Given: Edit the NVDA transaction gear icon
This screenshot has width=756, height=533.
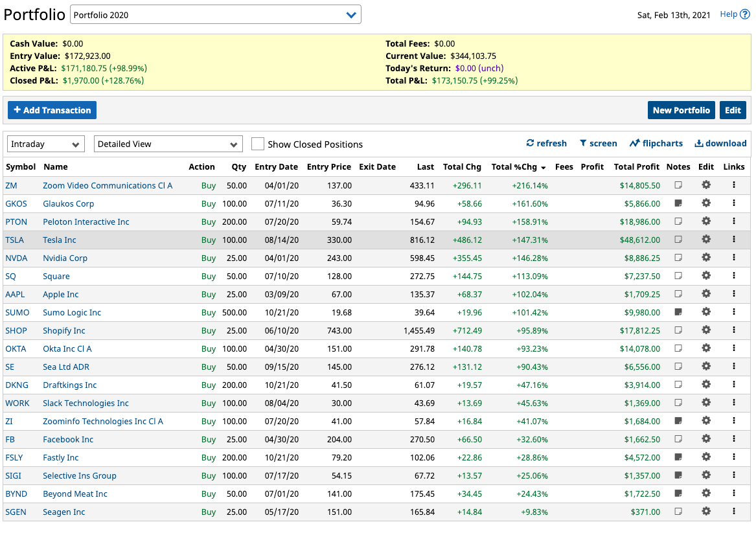Looking at the screenshot, I should click(x=706, y=258).
